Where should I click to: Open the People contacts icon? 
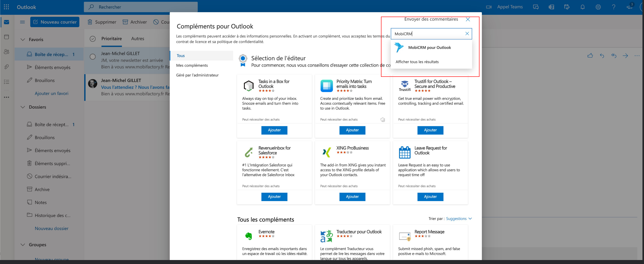point(6,52)
